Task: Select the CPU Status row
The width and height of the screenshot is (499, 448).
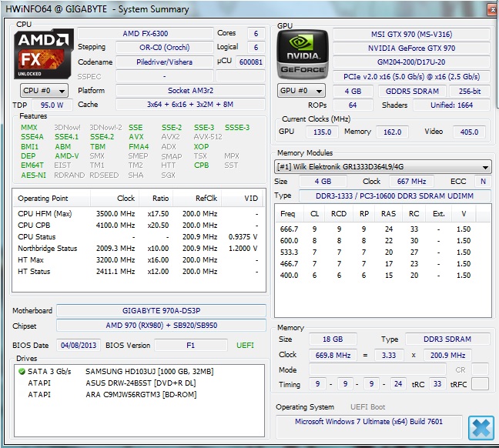Action: coord(139,237)
